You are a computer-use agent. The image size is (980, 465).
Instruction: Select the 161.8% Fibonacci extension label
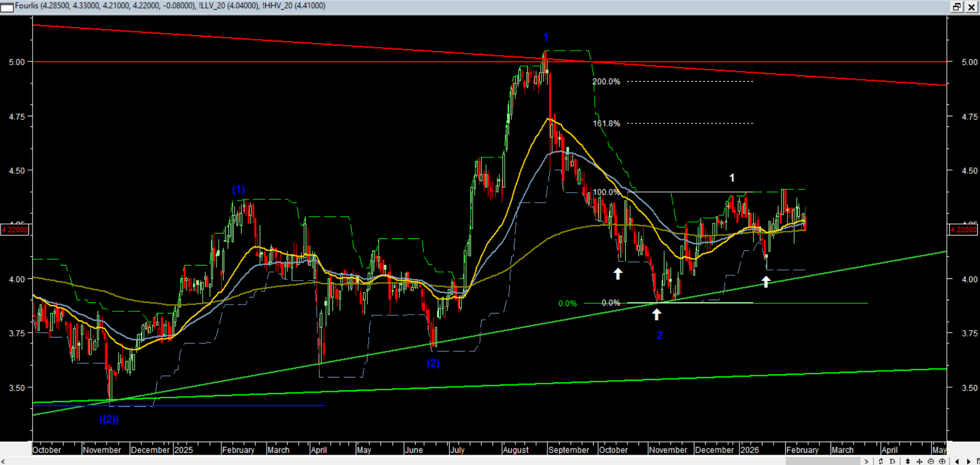pyautogui.click(x=606, y=123)
